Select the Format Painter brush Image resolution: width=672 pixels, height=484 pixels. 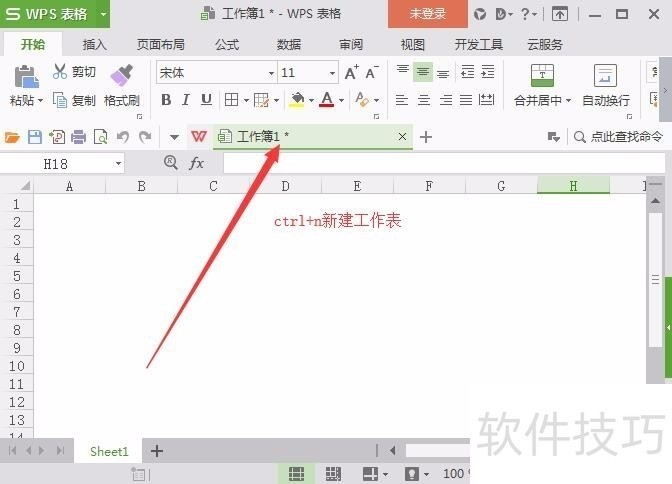(122, 75)
